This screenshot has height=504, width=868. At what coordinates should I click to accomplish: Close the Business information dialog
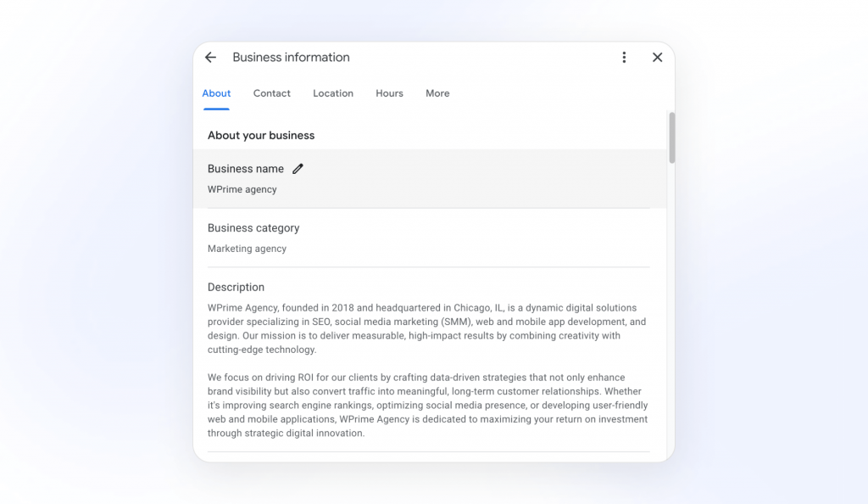coord(657,58)
